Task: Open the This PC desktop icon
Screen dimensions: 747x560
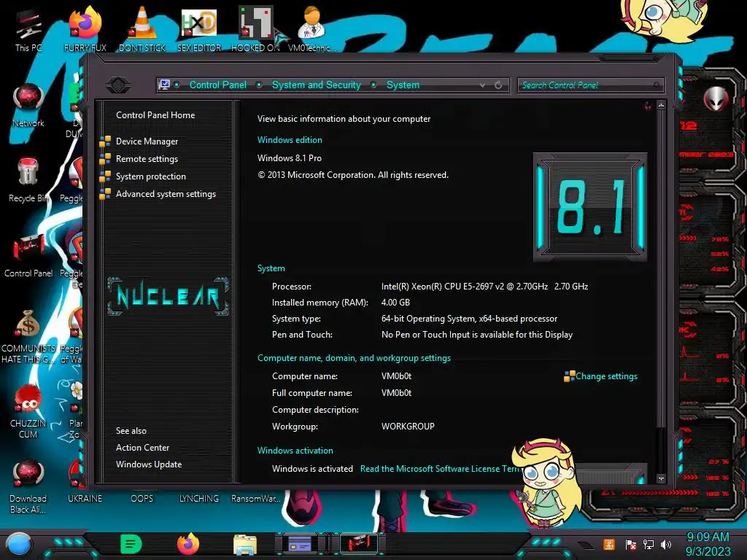Action: tap(28, 29)
